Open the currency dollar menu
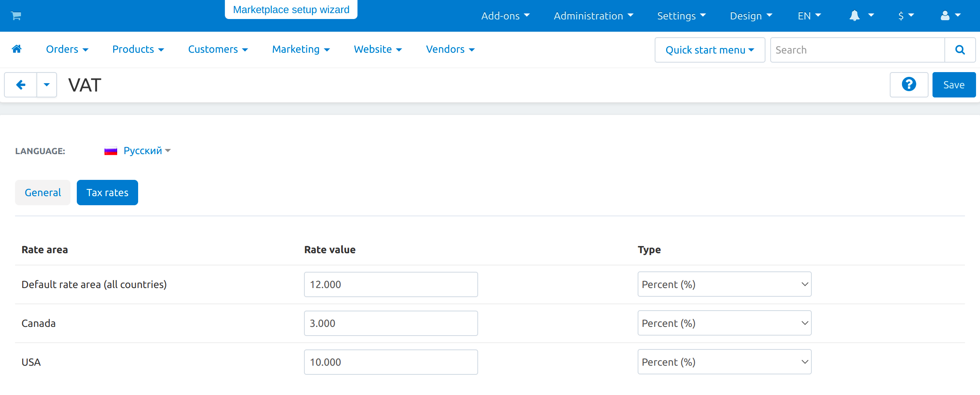Image resolution: width=980 pixels, height=395 pixels. point(906,16)
